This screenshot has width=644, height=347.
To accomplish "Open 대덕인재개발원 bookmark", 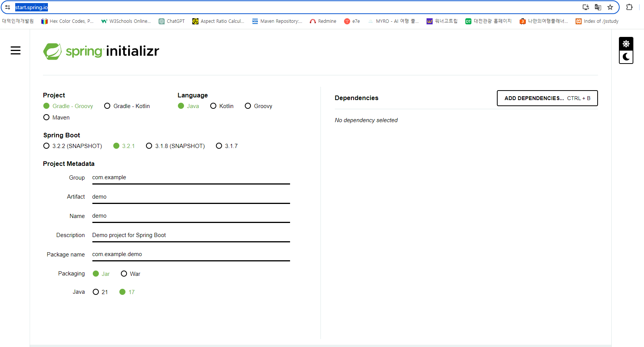I will [18, 21].
